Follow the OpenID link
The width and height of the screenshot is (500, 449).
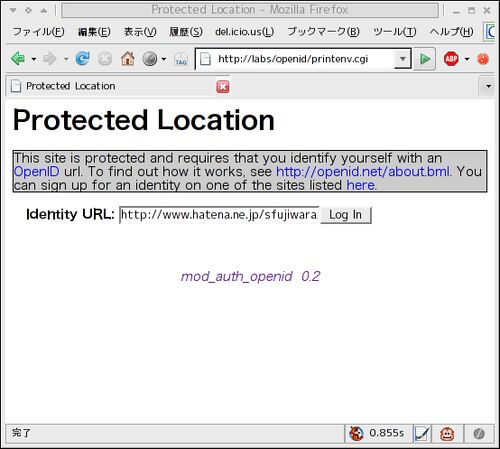click(x=37, y=172)
